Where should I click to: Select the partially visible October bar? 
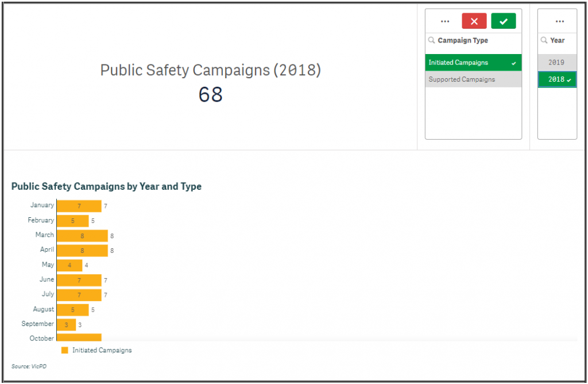point(79,337)
